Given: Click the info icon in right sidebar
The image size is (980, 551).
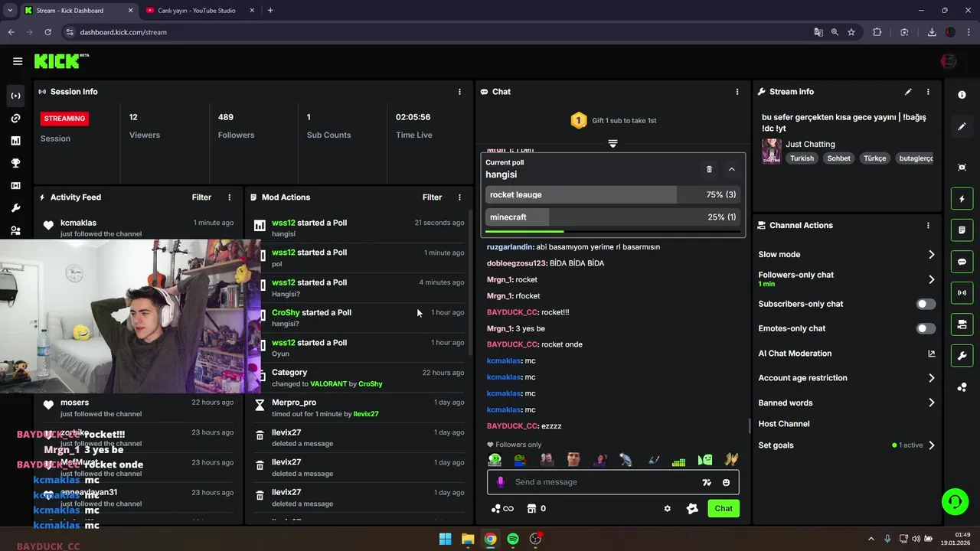Looking at the screenshot, I should pos(962,95).
